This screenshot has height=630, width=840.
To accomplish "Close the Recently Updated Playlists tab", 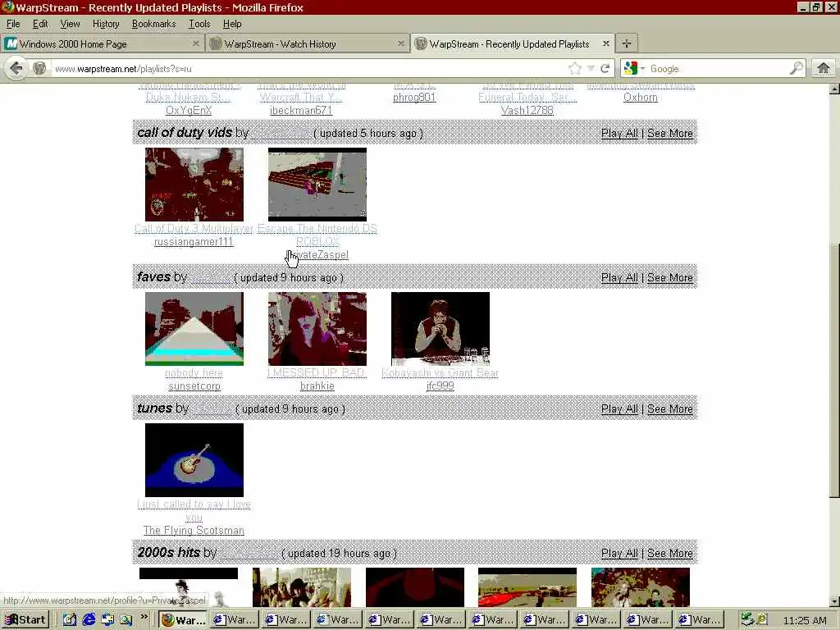I will 606,44.
